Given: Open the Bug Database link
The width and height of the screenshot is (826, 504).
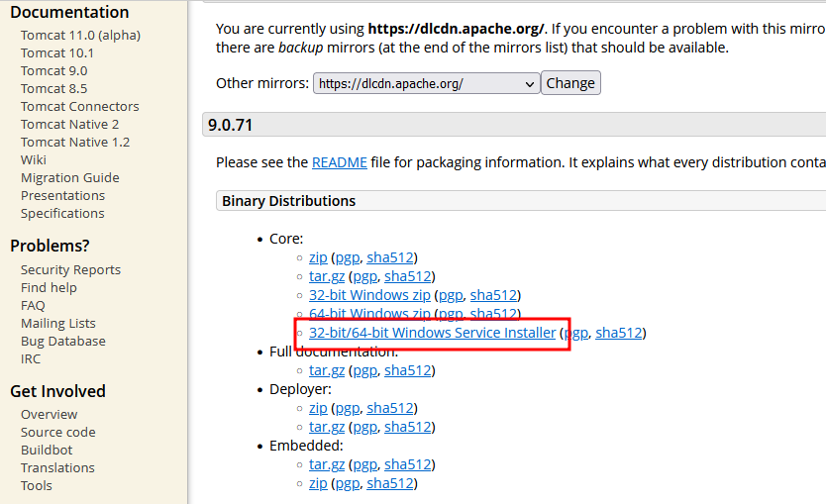Looking at the screenshot, I should coord(63,342).
